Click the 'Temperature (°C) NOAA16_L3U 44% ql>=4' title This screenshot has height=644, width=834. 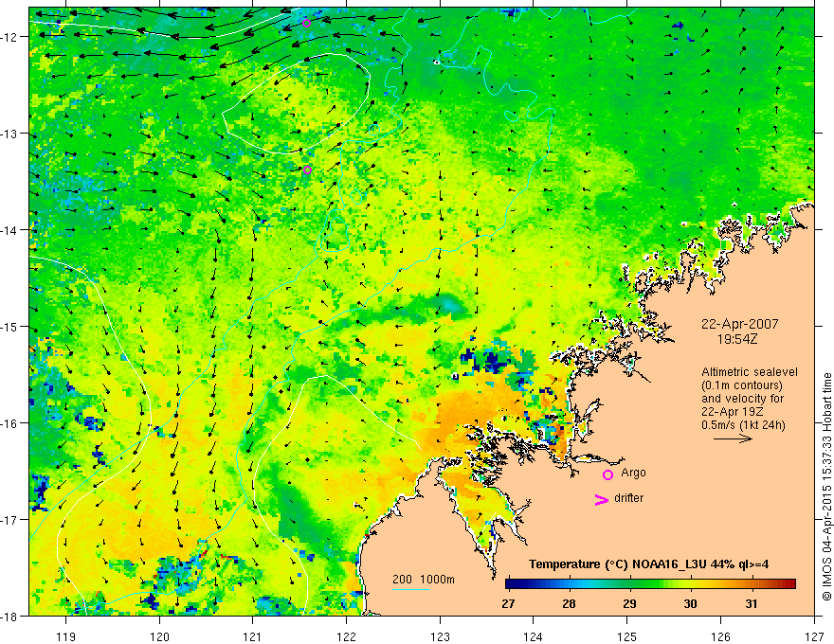[648, 564]
